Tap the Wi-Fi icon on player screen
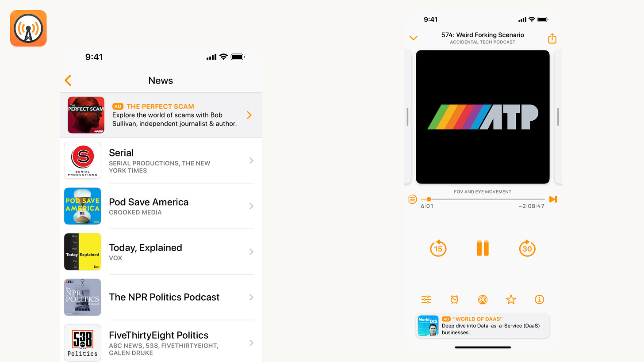This screenshot has width=644, height=362. coord(532,19)
